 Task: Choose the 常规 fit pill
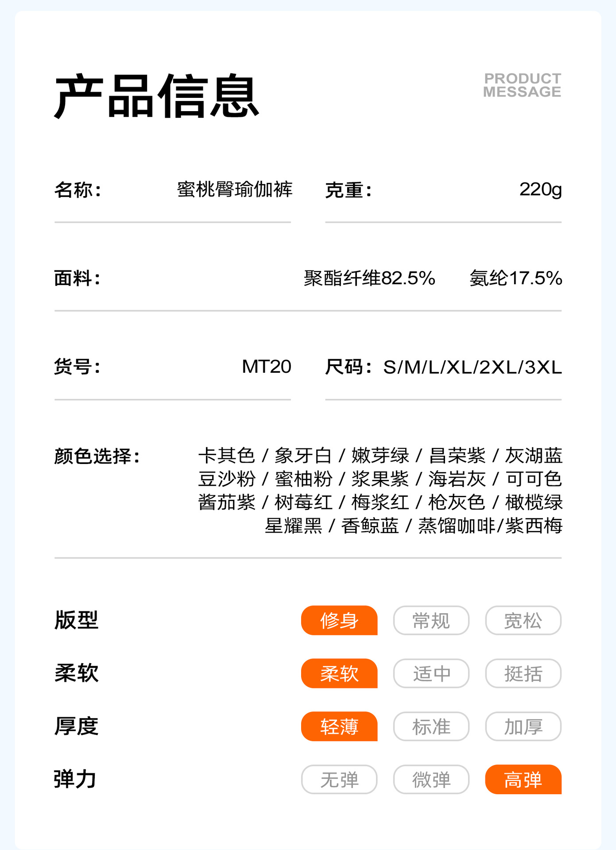pos(431,620)
